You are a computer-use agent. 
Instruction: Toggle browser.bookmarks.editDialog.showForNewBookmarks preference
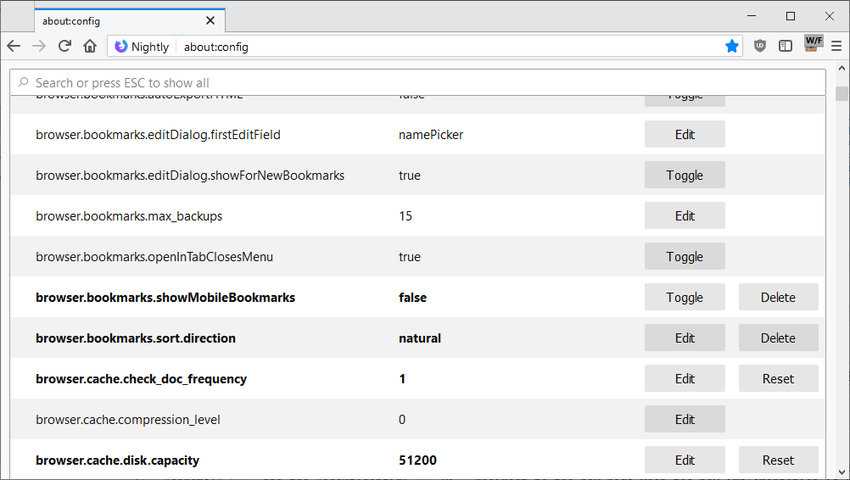tap(684, 175)
